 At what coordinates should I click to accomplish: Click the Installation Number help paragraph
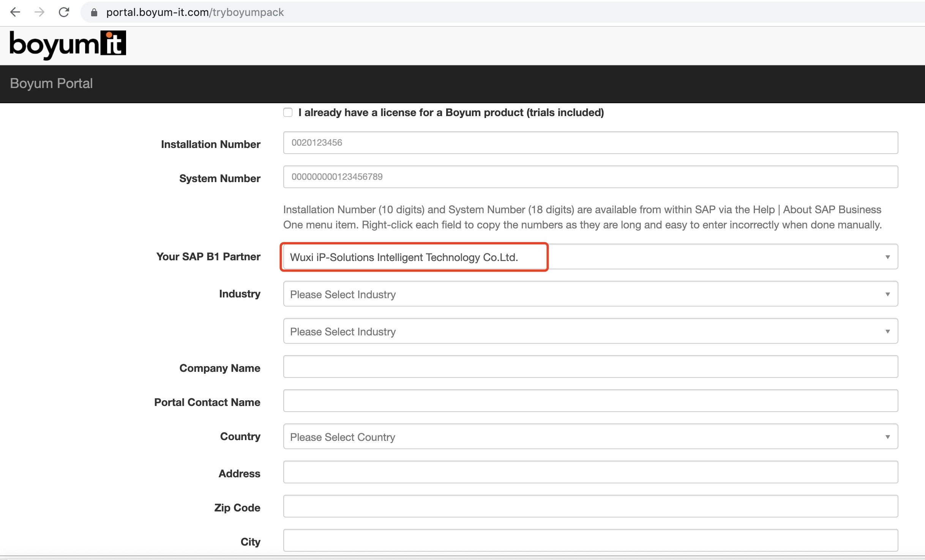click(x=582, y=217)
